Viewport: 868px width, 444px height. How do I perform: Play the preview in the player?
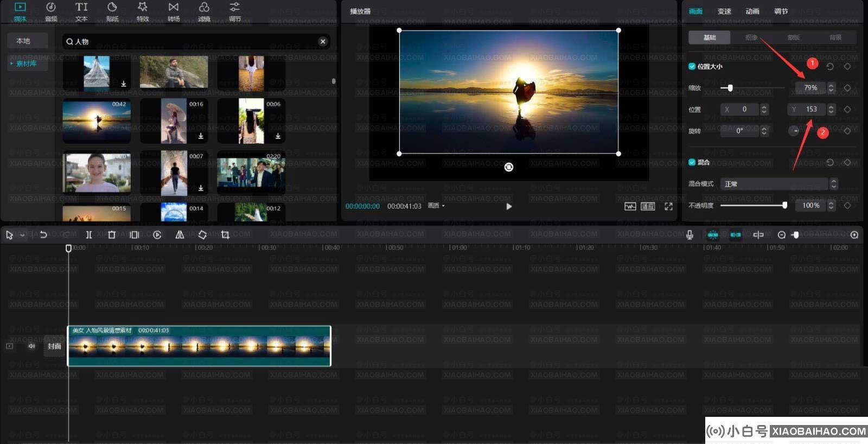509,206
